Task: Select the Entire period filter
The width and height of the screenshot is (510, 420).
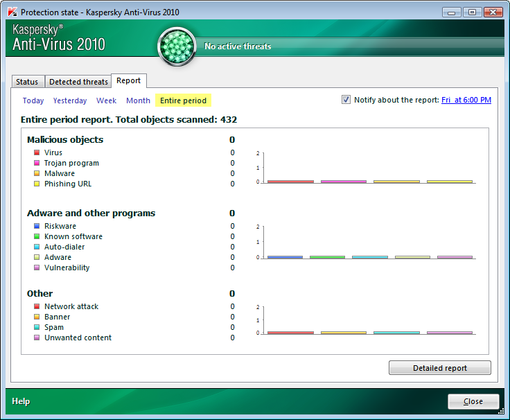Action: (x=183, y=100)
